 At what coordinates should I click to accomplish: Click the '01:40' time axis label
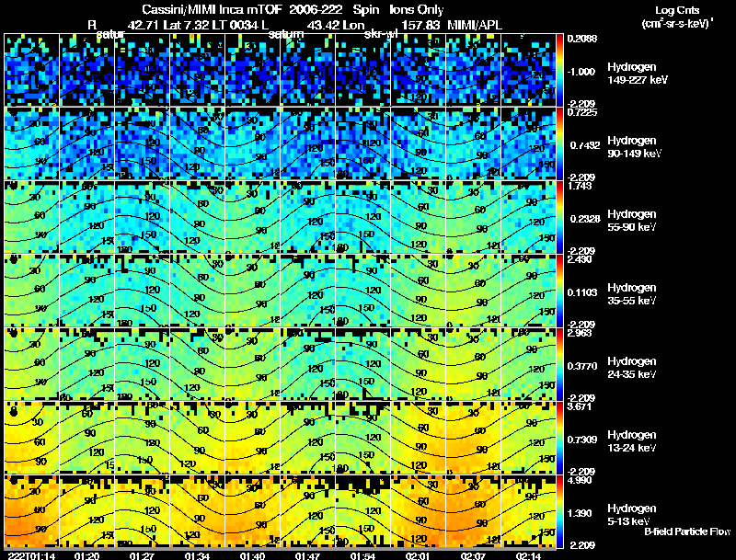pos(252,555)
